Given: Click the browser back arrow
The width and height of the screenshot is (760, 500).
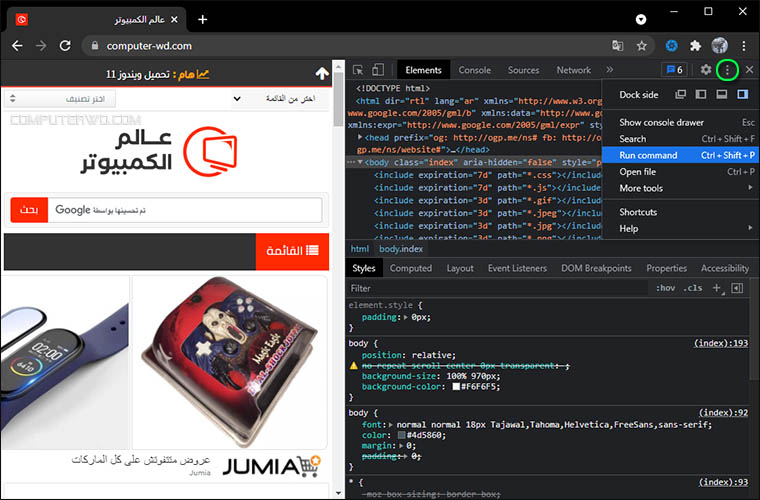Looking at the screenshot, I should pyautogui.click(x=17, y=46).
